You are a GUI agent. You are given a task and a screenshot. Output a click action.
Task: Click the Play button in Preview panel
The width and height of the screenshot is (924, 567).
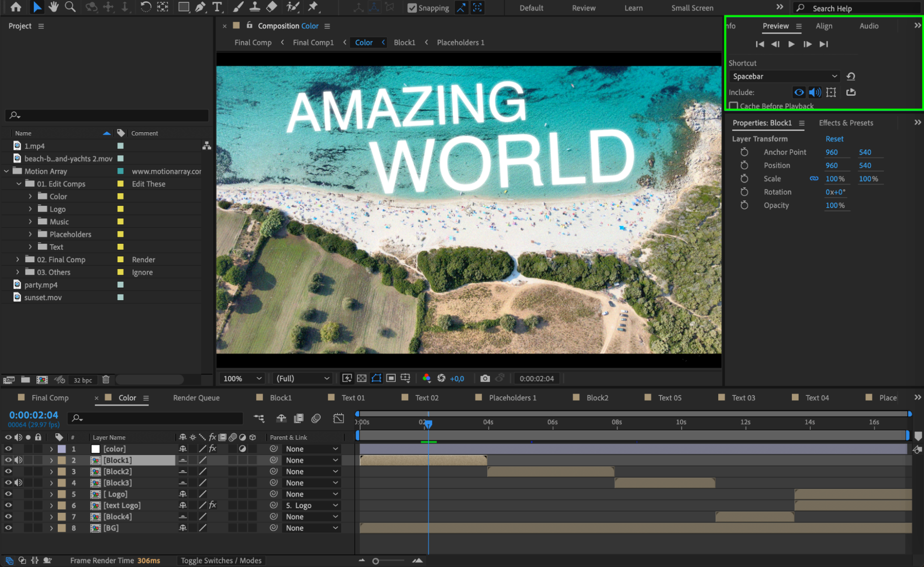point(791,44)
